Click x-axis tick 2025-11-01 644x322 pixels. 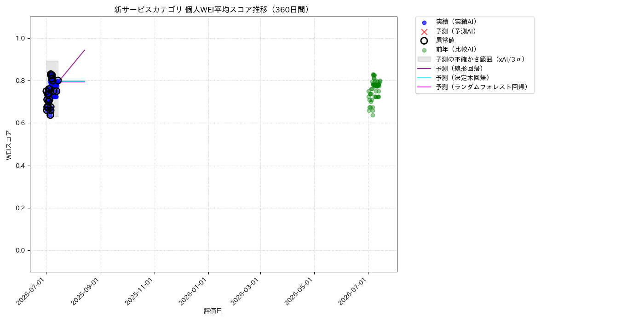pyautogui.click(x=140, y=291)
